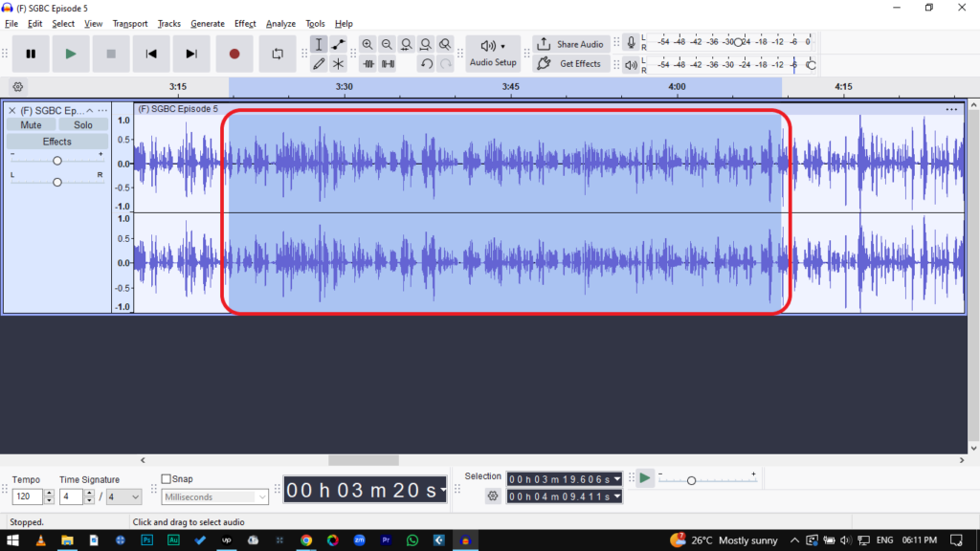Click the Record button

click(234, 54)
